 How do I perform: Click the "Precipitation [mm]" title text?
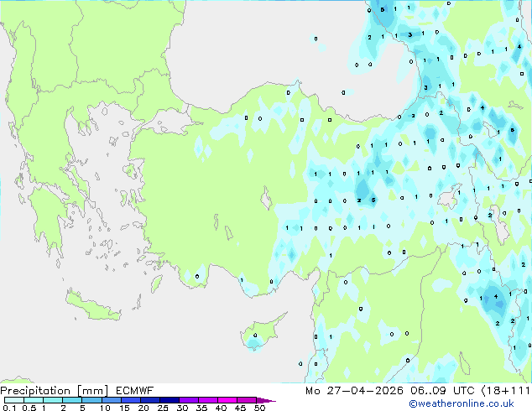coord(54,391)
